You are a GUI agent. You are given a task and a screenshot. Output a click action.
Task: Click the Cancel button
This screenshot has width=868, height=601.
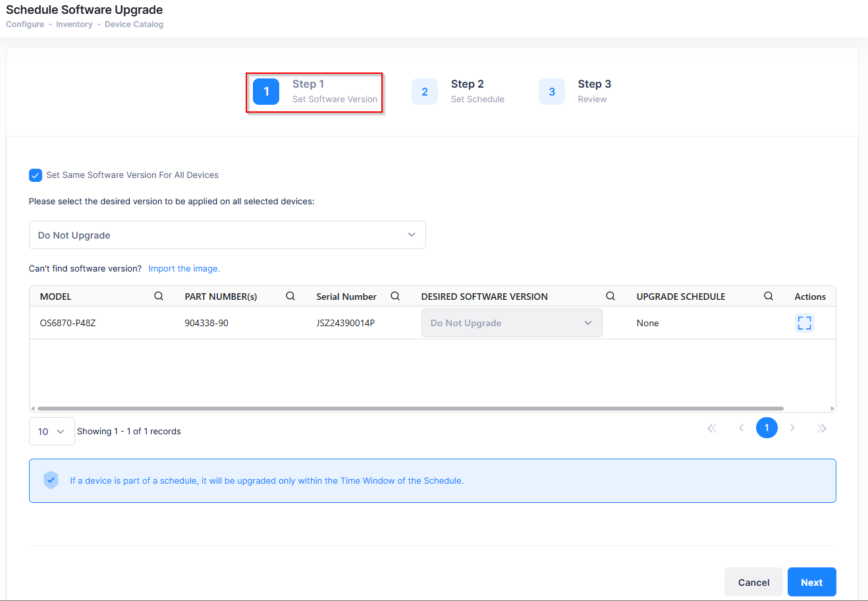pyautogui.click(x=753, y=583)
